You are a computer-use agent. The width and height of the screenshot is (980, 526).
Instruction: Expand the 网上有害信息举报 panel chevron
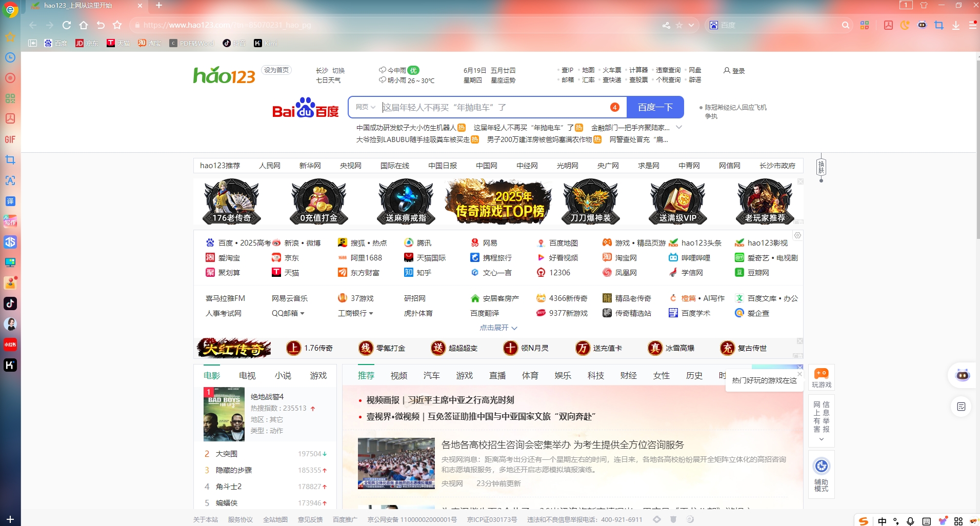[x=822, y=439]
